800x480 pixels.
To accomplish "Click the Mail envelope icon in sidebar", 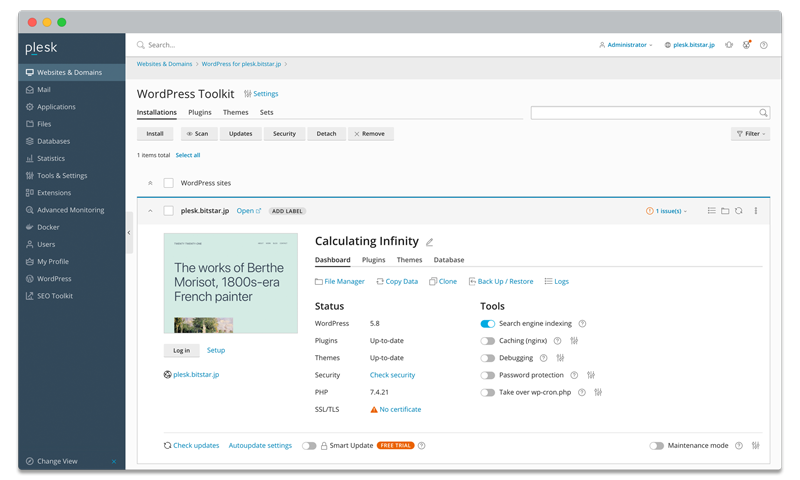I will (30, 90).
